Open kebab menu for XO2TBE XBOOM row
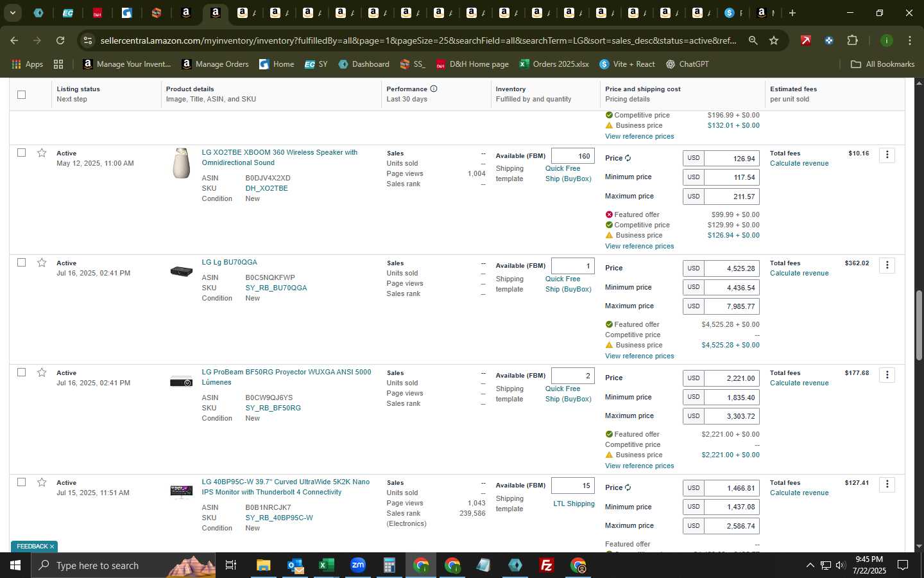The height and width of the screenshot is (578, 924). pos(887,155)
